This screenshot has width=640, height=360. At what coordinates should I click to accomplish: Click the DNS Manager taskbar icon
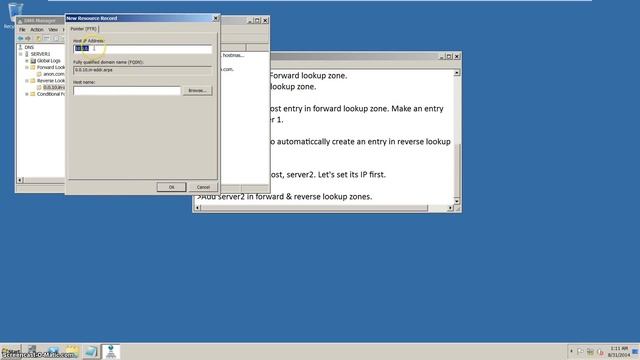[x=111, y=351]
